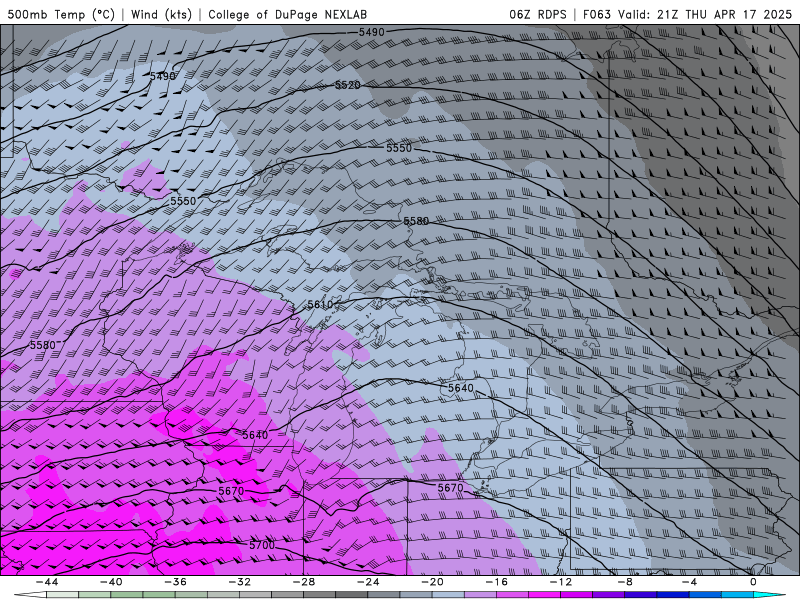
Task: Click the 5520 height contour label
Action: 347,85
